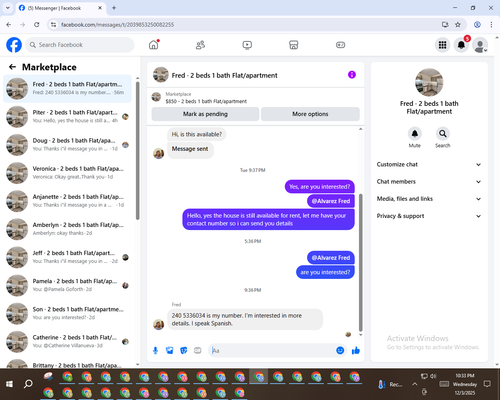The image size is (500, 400).
Task: Send a thumbs-up like
Action: pyautogui.click(x=356, y=350)
